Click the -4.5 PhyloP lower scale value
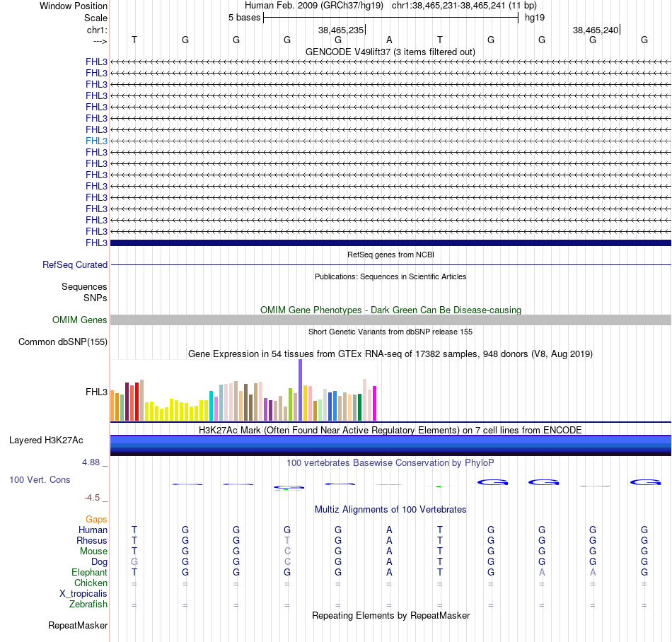The height and width of the screenshot is (642, 672). pyautogui.click(x=92, y=497)
